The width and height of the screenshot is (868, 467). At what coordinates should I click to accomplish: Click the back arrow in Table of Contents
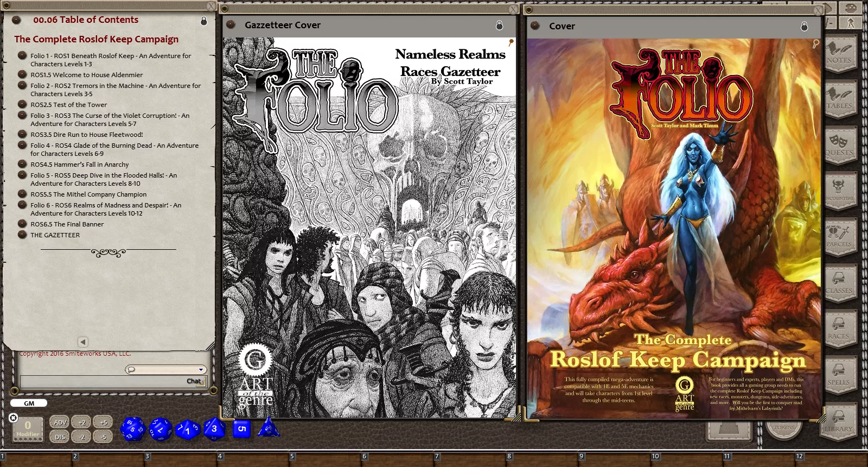[x=82, y=342]
